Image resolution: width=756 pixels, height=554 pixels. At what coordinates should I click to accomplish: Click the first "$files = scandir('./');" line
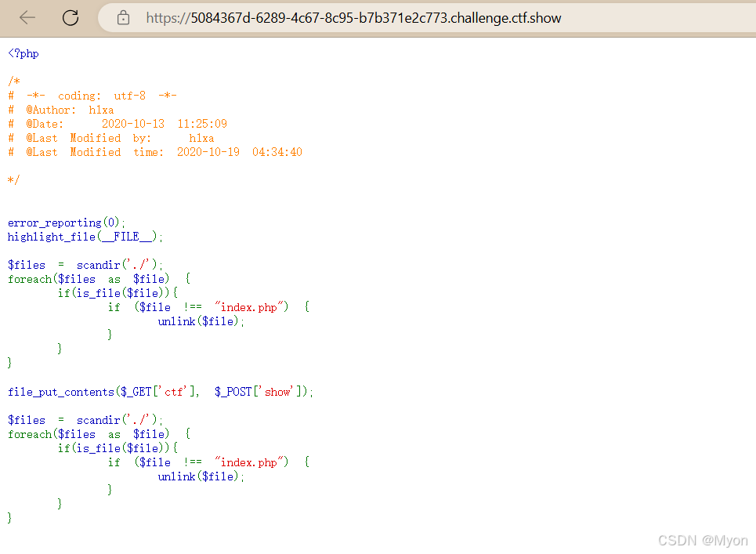[x=85, y=265]
